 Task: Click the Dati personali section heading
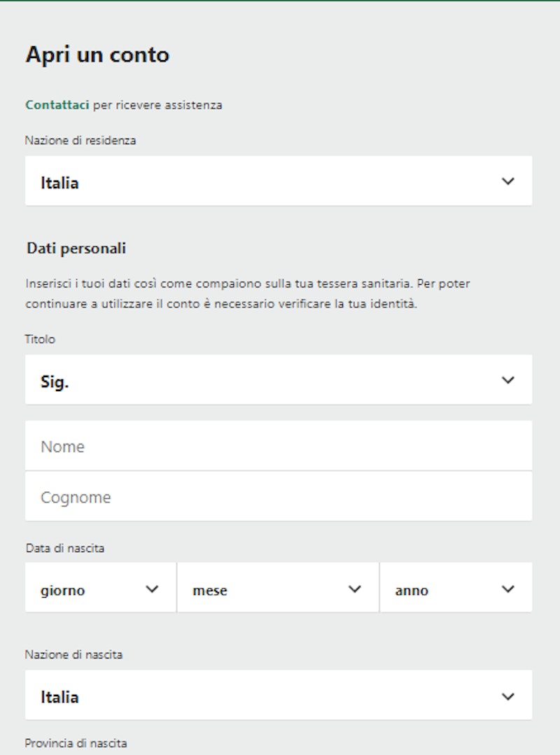(76, 248)
